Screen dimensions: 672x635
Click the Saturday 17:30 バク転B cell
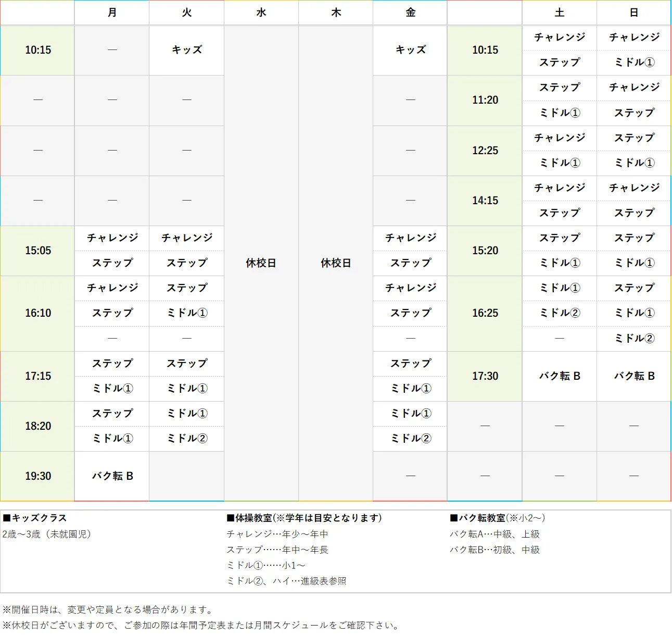click(x=559, y=376)
